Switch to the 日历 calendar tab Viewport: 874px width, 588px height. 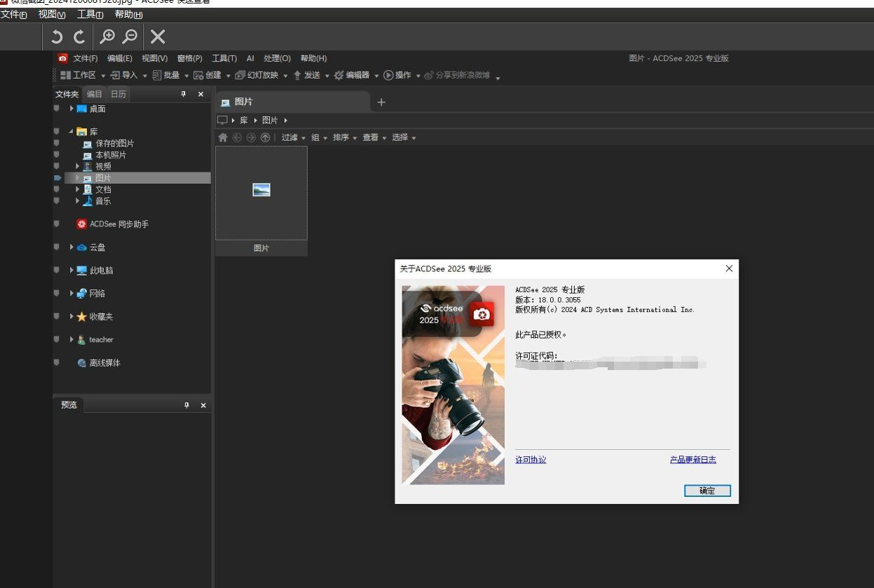(x=118, y=94)
